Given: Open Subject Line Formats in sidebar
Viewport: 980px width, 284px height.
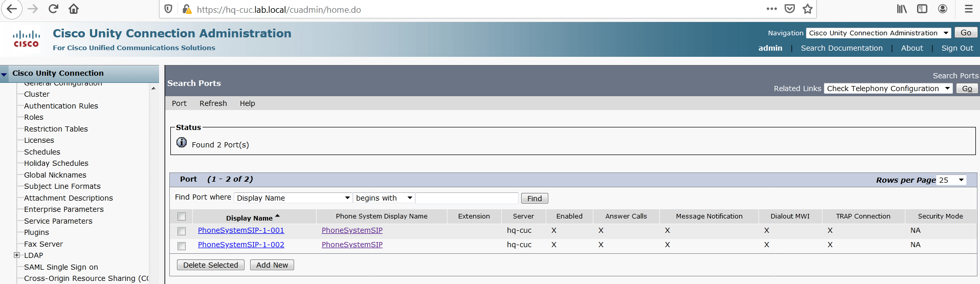Looking at the screenshot, I should pyautogui.click(x=62, y=186).
